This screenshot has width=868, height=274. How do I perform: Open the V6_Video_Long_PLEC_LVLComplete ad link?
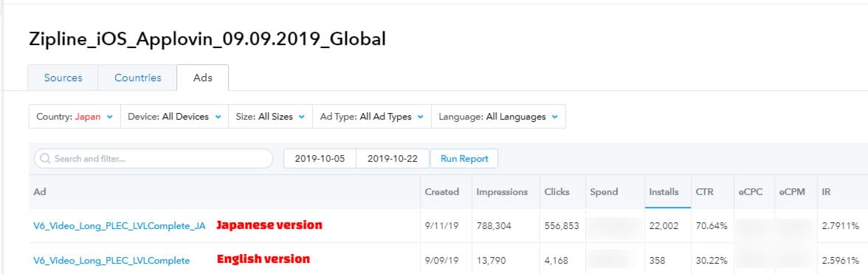(112, 260)
